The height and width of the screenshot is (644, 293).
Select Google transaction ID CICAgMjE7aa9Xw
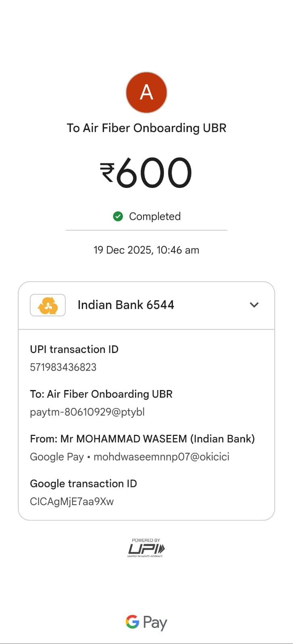pyautogui.click(x=72, y=502)
